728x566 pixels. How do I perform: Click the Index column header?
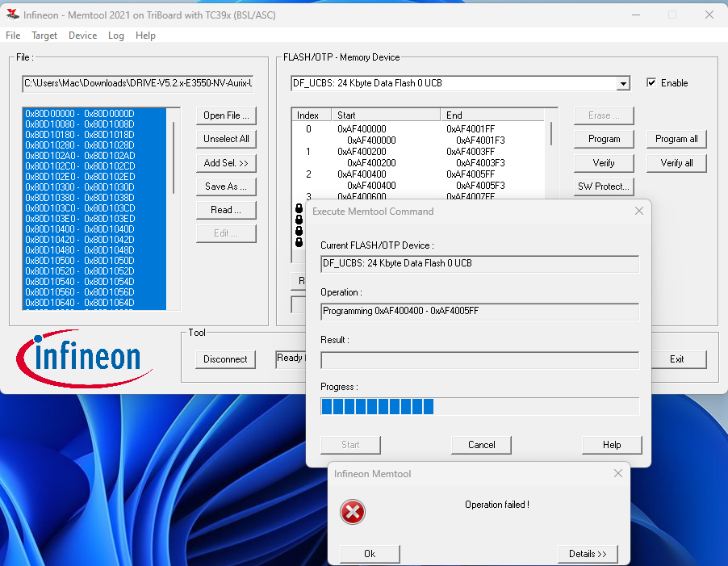311,115
